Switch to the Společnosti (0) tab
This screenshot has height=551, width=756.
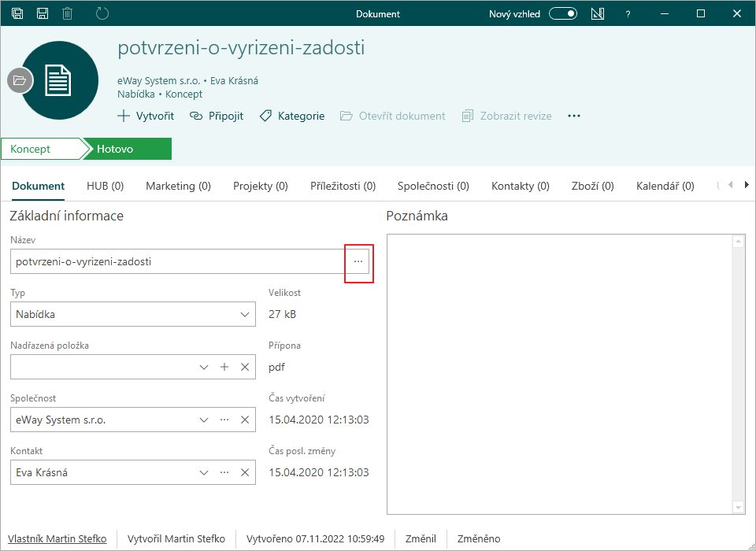[x=433, y=186]
